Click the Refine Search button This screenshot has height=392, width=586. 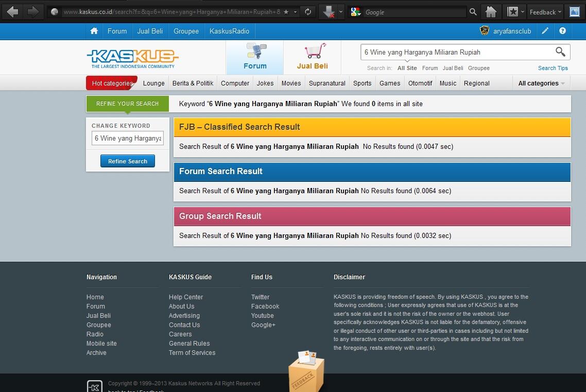tap(127, 161)
